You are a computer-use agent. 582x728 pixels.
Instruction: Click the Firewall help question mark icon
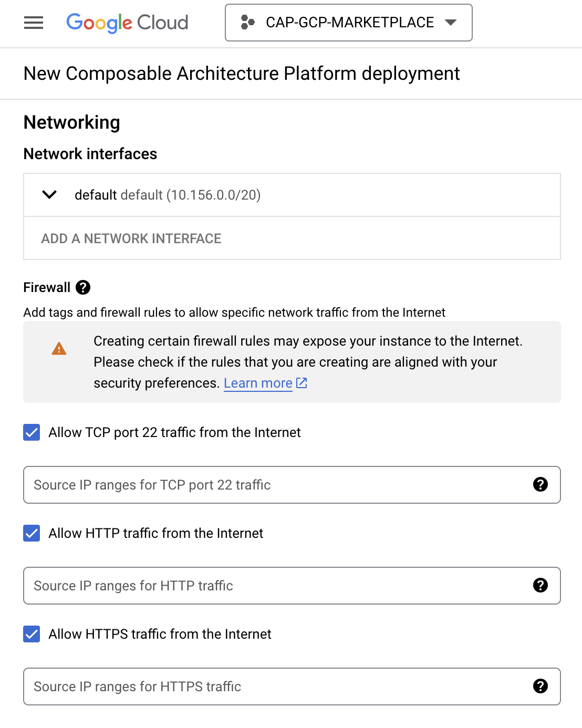(x=83, y=287)
